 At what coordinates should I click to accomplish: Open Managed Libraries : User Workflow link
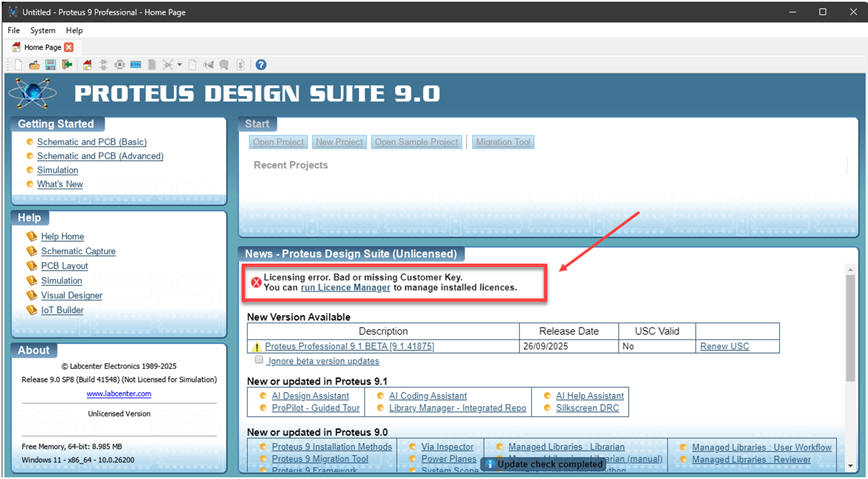(x=762, y=447)
